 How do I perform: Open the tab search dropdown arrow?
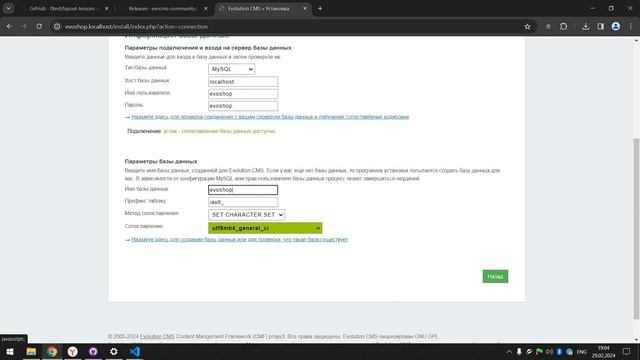click(8, 8)
